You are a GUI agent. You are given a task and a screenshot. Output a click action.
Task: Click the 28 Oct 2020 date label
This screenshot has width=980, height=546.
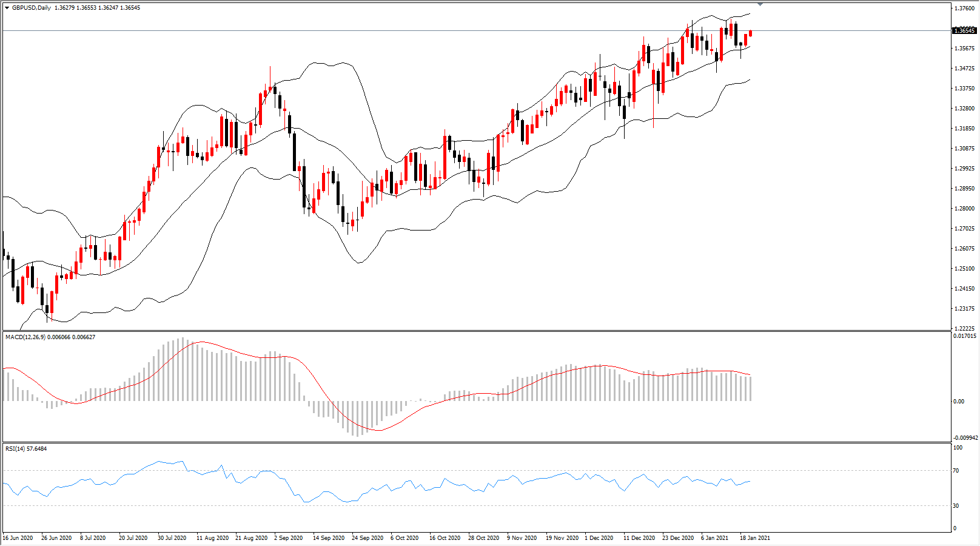click(483, 538)
